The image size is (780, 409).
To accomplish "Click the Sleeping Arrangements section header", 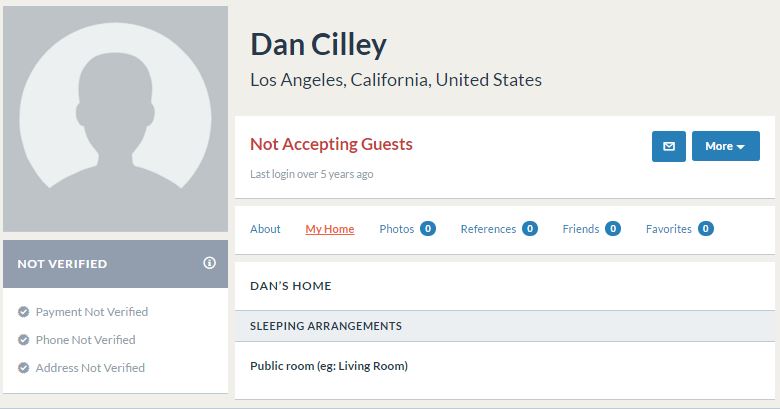I will [x=505, y=326].
